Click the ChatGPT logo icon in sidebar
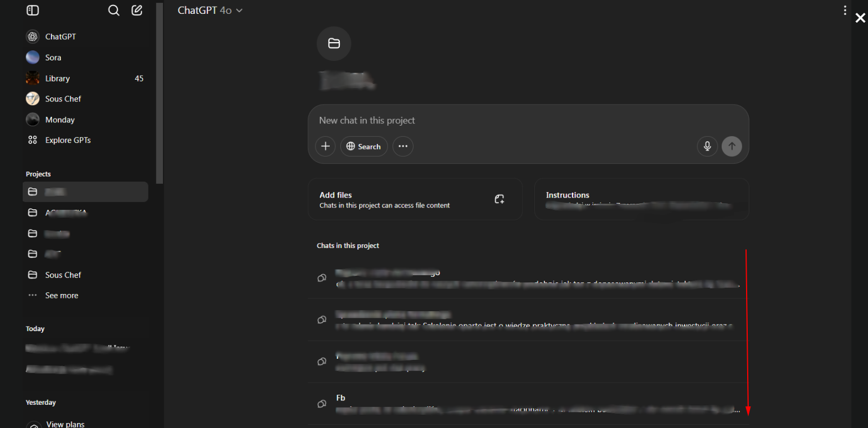This screenshot has width=868, height=428. click(33, 37)
